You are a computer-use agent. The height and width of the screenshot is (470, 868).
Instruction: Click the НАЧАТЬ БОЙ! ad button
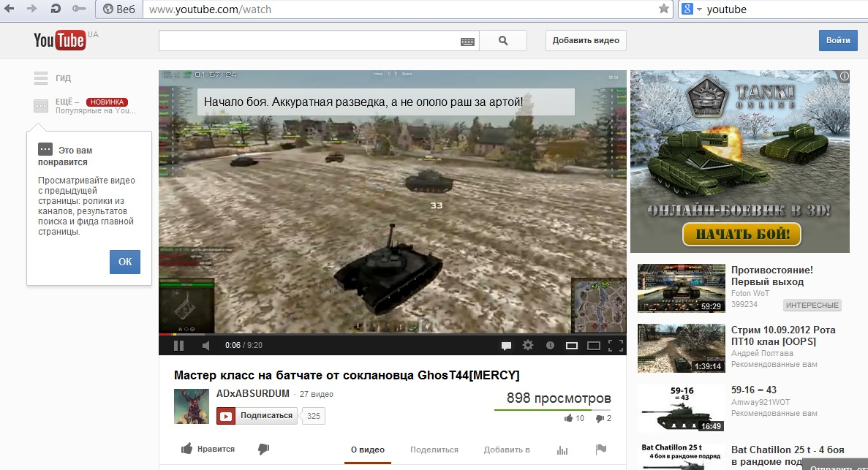[741, 234]
